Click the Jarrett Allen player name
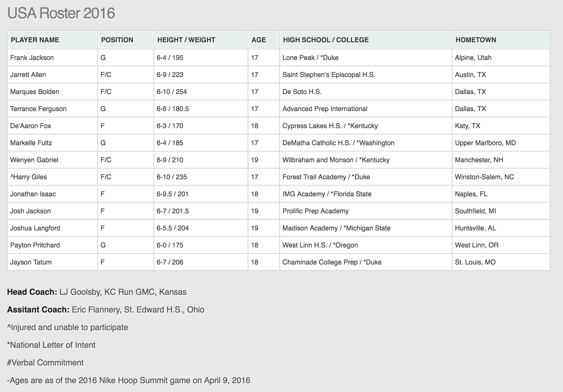Image resolution: width=563 pixels, height=392 pixels. 28,75
